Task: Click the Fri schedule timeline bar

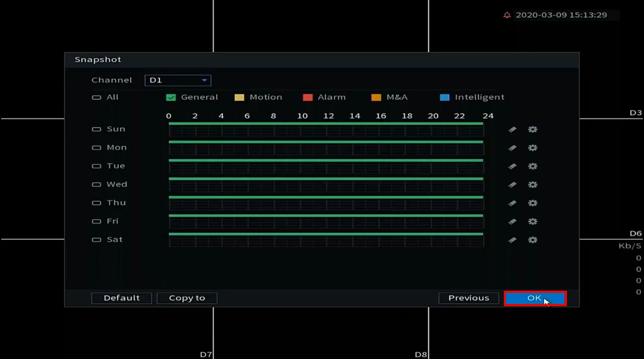Action: coord(326,221)
